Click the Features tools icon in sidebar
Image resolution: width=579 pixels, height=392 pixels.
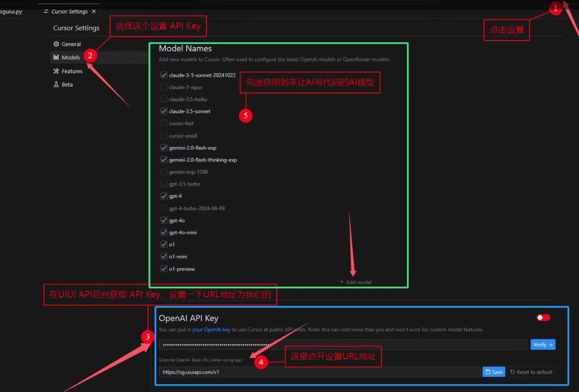[x=56, y=71]
